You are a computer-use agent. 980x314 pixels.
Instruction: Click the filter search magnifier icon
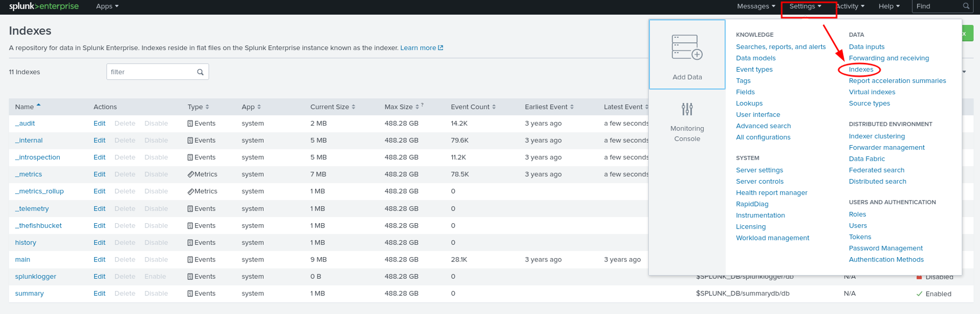tap(200, 72)
